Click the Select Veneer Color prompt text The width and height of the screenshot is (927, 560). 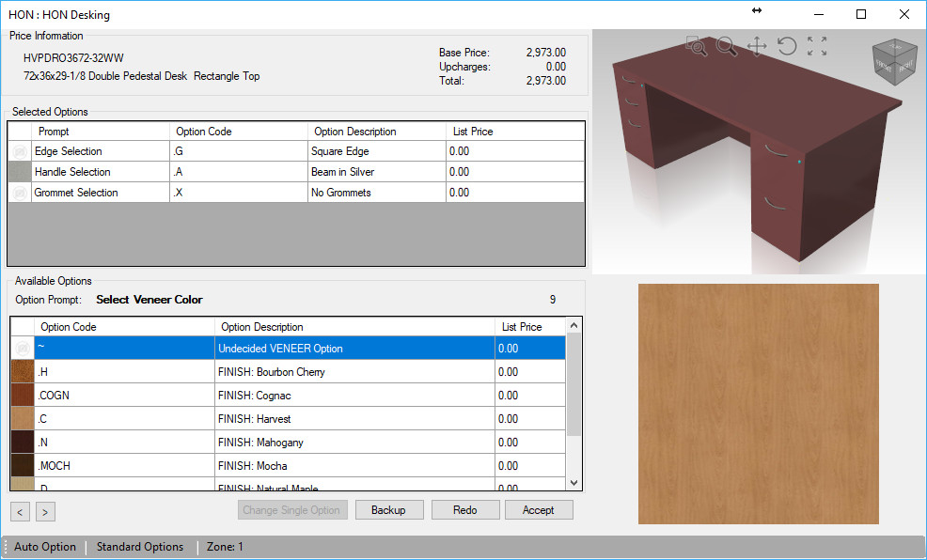pos(149,300)
